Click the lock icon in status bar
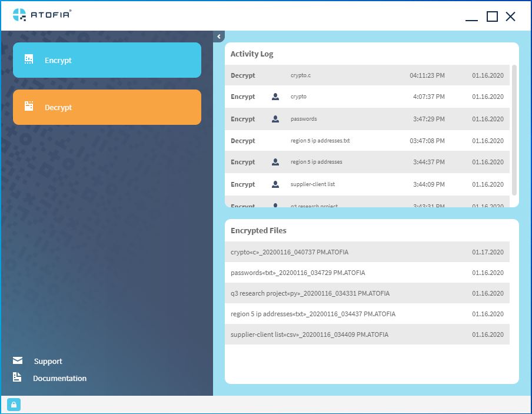This screenshot has height=414, width=532. [x=14, y=405]
